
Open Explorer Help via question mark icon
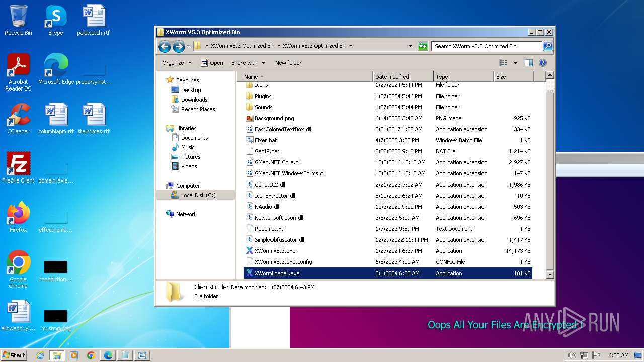[x=543, y=63]
